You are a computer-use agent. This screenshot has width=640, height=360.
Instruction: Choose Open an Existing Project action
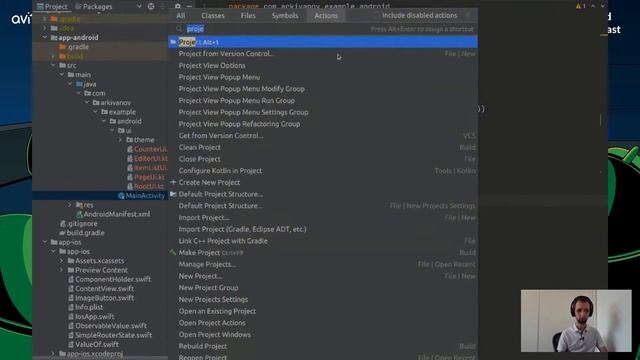[x=323, y=311]
